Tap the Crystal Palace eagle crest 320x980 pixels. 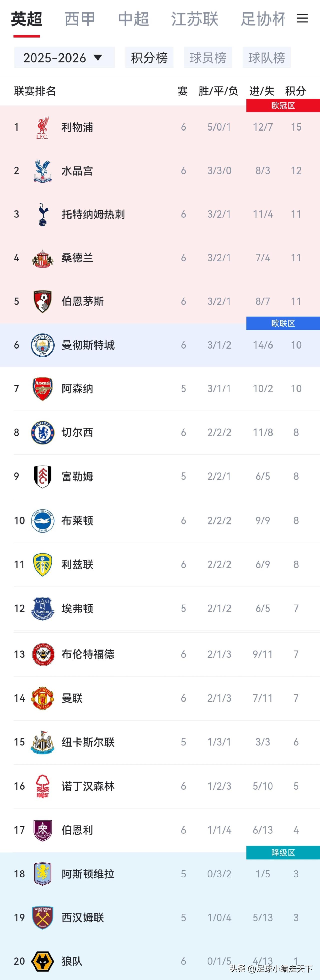42,171
